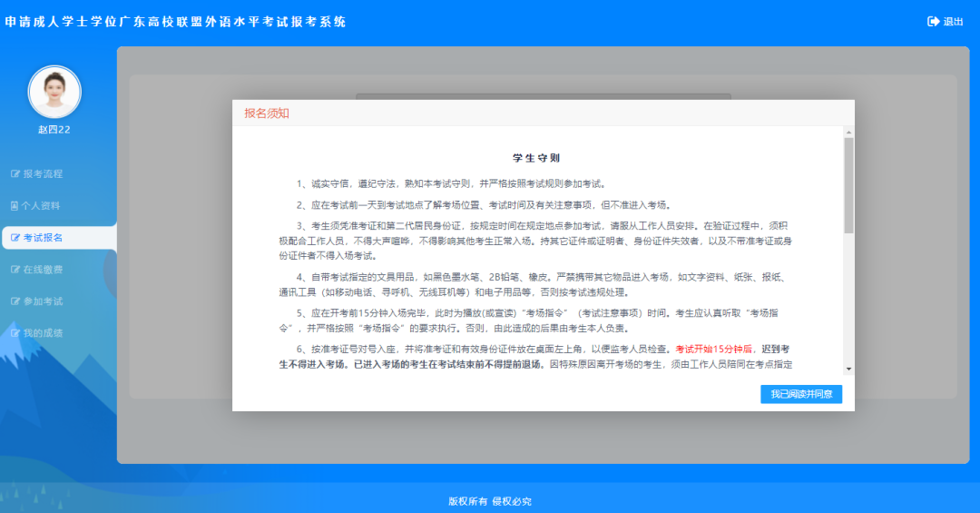The image size is (980, 513).
Task: Go to the 我的成绩 menu label
Action: (43, 333)
